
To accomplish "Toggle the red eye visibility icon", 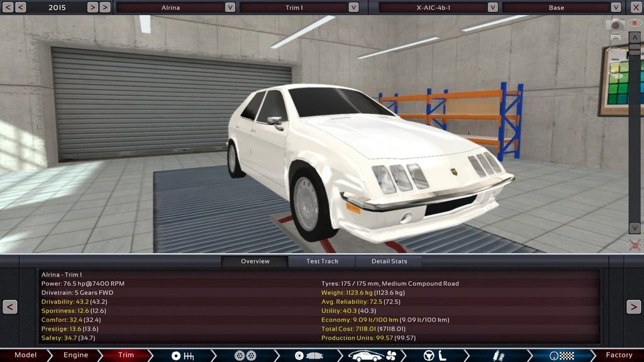I will 635,23.
